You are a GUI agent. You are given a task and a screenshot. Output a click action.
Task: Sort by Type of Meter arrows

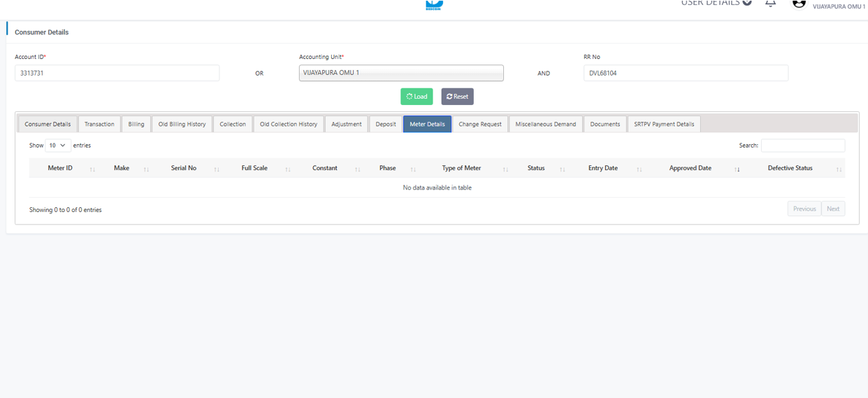click(505, 169)
